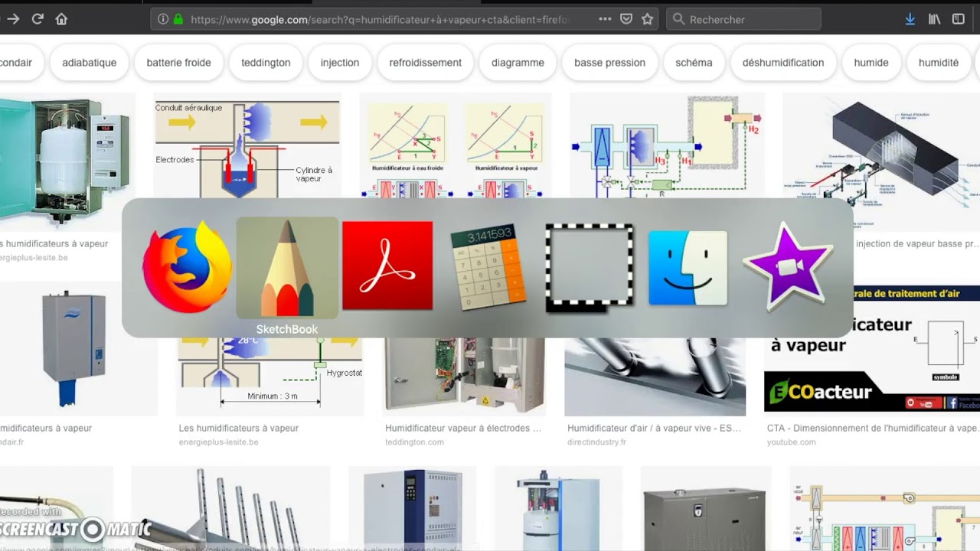
Task: Select the teddington filter chip
Action: click(266, 63)
